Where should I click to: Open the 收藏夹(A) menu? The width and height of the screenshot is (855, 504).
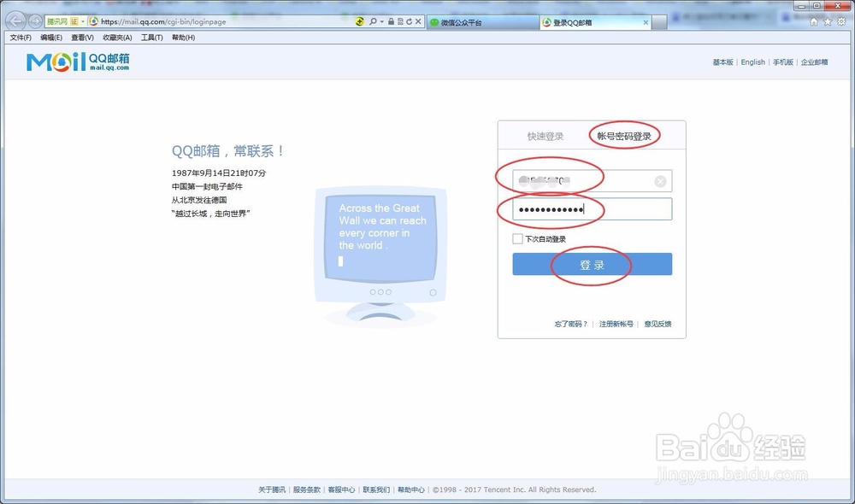pyautogui.click(x=117, y=38)
